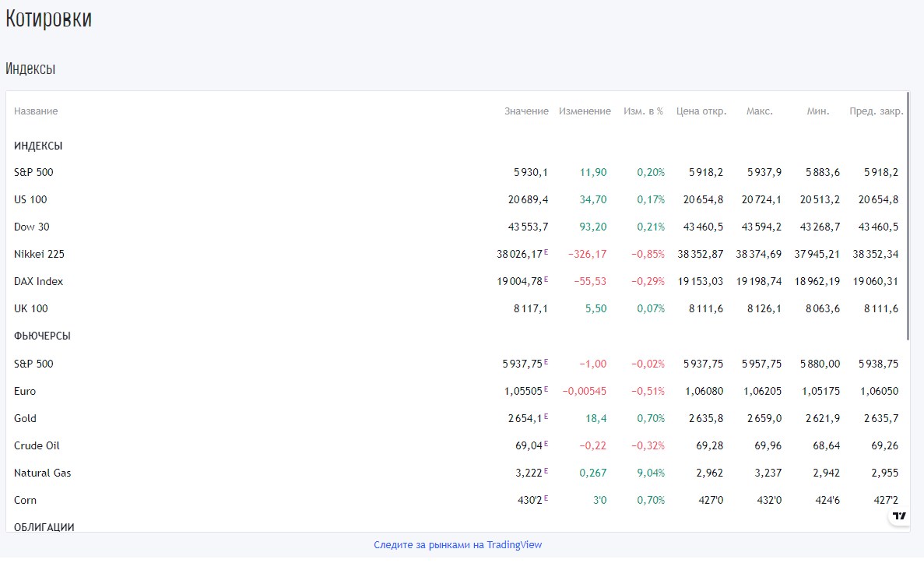The width and height of the screenshot is (924, 563).
Task: Select the UK 100 index row
Action: 31,308
